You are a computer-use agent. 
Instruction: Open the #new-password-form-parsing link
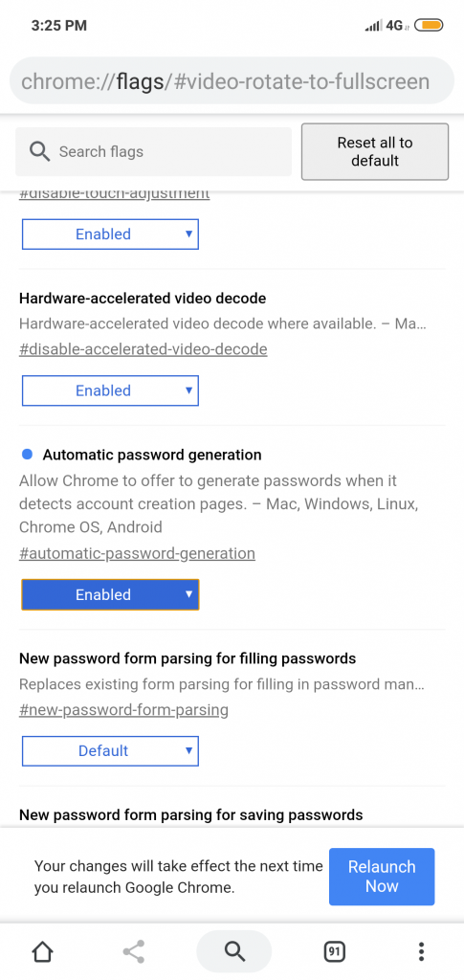coord(123,709)
